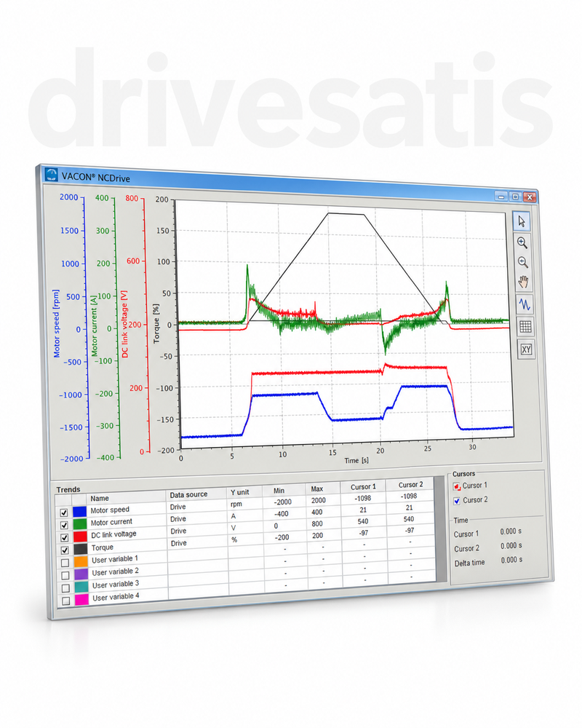Select the Motor speed row name

coord(110,510)
